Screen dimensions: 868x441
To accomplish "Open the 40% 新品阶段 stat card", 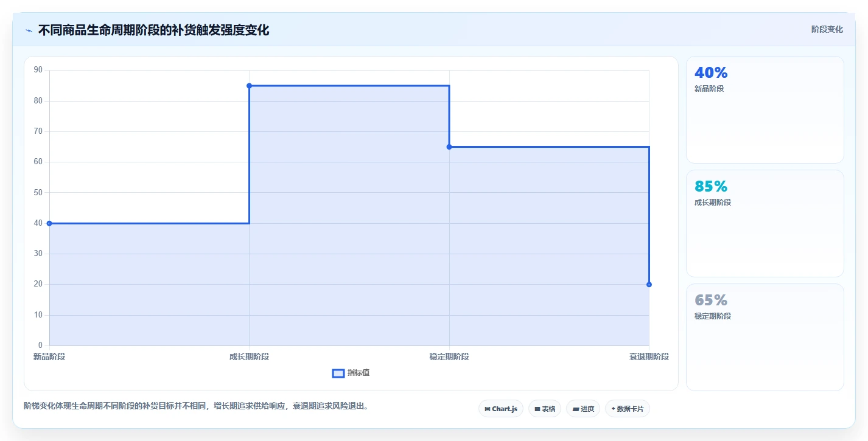I will (x=765, y=110).
